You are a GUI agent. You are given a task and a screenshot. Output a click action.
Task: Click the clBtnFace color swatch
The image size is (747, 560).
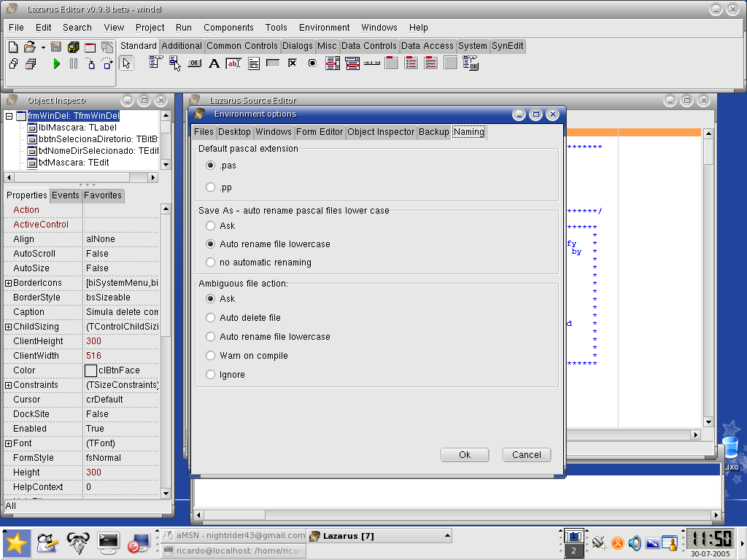pos(90,370)
